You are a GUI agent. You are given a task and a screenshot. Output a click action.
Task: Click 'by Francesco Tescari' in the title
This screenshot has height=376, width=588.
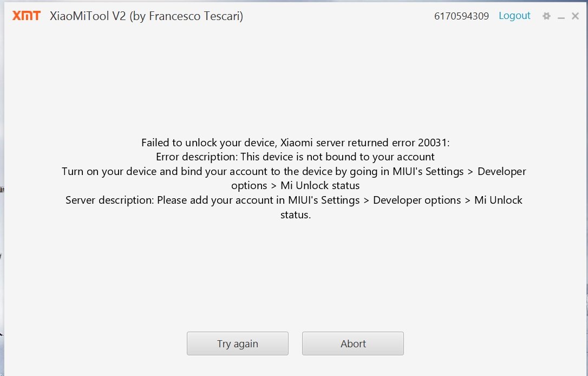point(186,16)
